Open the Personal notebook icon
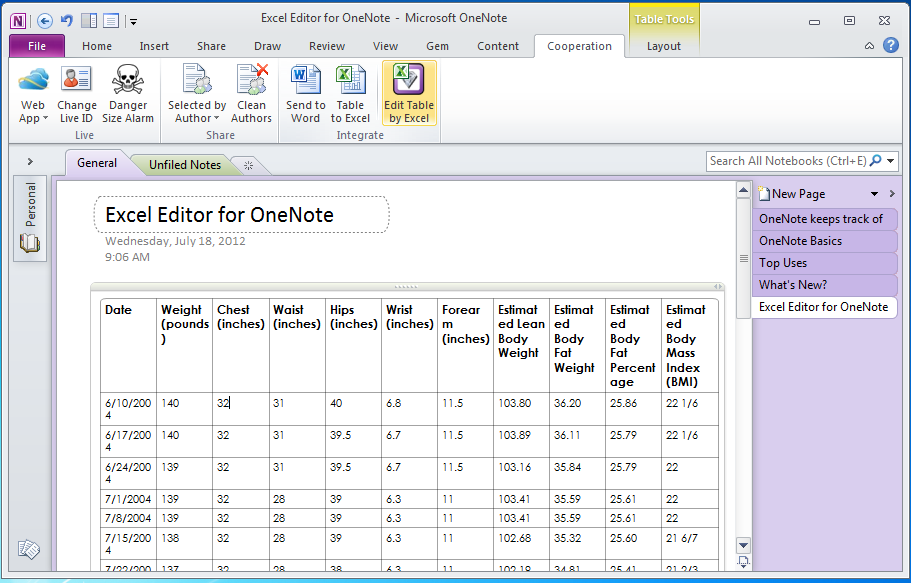 (x=30, y=243)
